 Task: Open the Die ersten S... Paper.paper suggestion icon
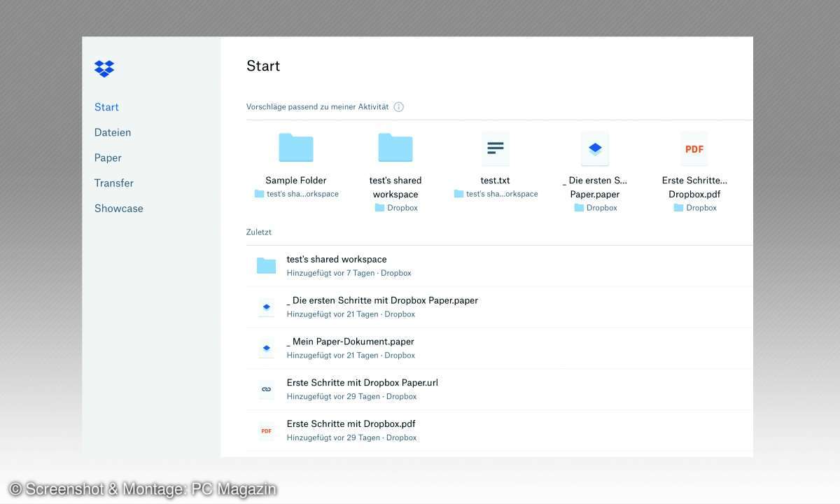click(x=595, y=148)
